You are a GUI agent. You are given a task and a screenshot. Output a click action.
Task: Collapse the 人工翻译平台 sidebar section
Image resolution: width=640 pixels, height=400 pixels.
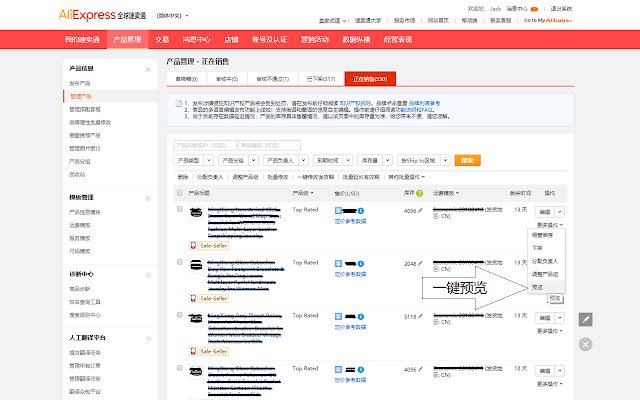click(148, 339)
